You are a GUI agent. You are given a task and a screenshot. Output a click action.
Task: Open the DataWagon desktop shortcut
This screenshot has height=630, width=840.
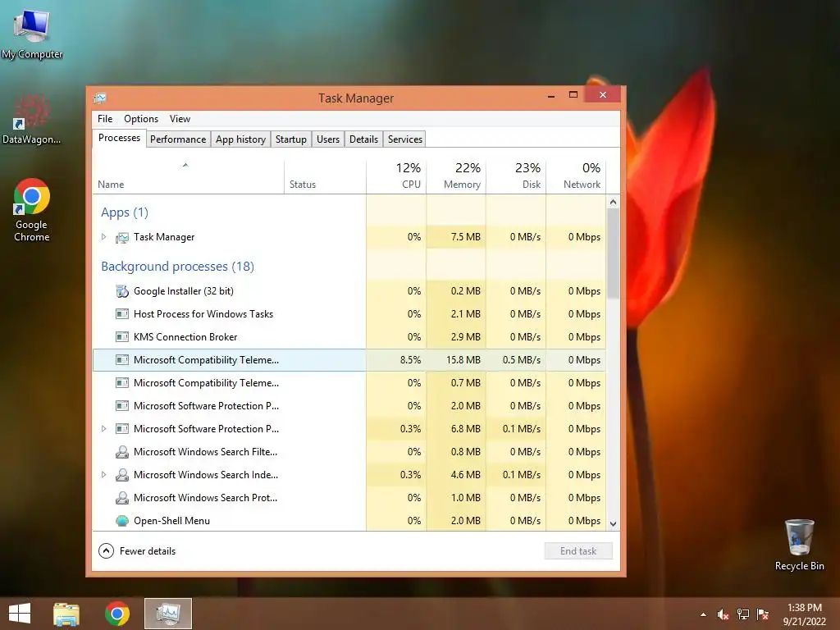click(x=31, y=120)
